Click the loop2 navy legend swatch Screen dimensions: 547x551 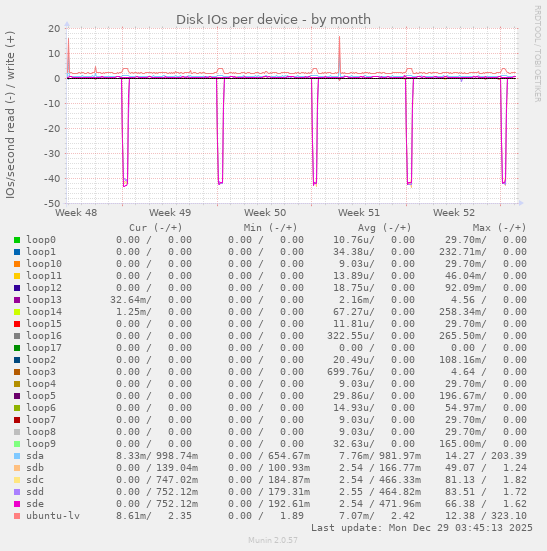point(17,360)
